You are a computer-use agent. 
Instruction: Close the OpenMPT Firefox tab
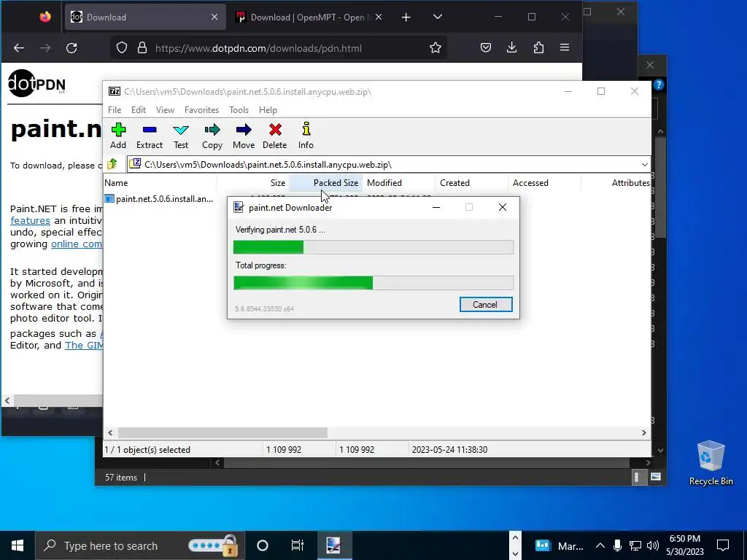tap(379, 17)
